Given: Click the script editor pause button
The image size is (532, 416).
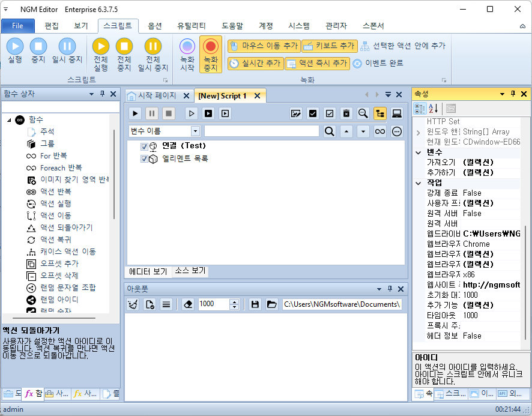Looking at the screenshot, I should (152, 113).
